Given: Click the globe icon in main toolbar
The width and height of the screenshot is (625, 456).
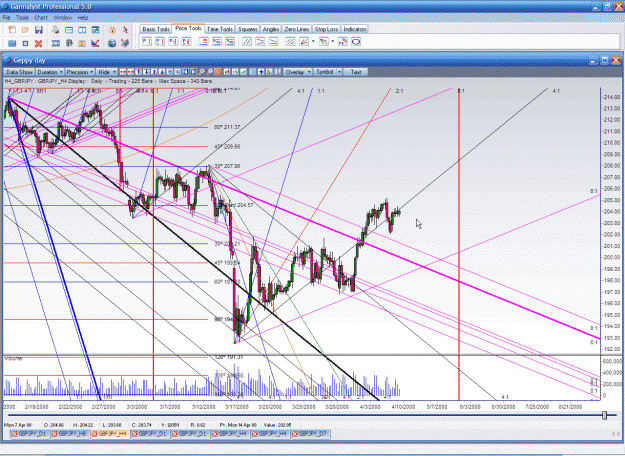Looking at the screenshot, I should pos(112,43).
